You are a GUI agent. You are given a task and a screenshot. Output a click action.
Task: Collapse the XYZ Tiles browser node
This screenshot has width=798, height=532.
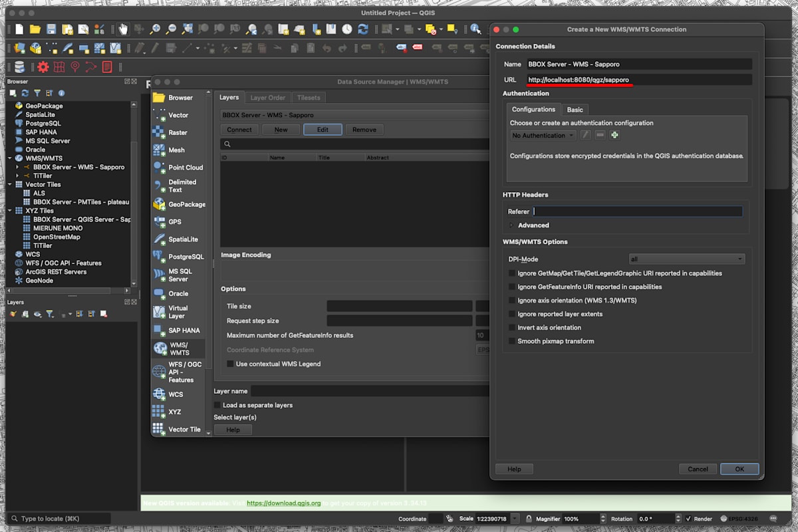coord(10,211)
